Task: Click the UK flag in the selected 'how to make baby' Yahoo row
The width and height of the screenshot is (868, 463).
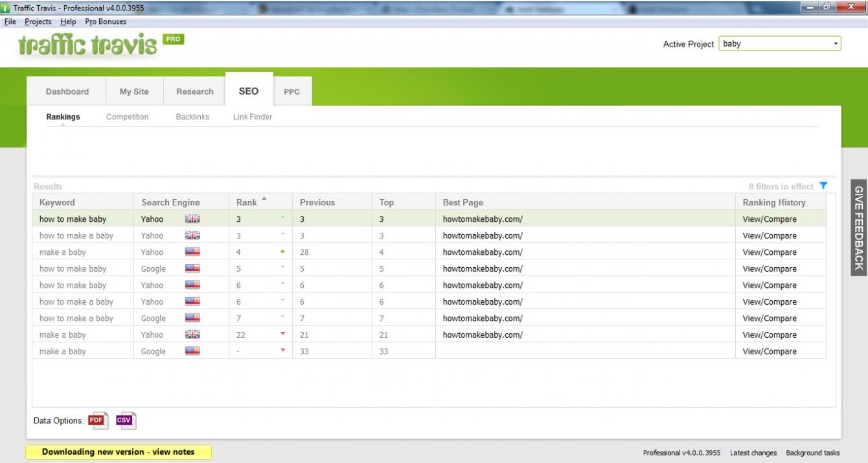Action: pyautogui.click(x=192, y=219)
